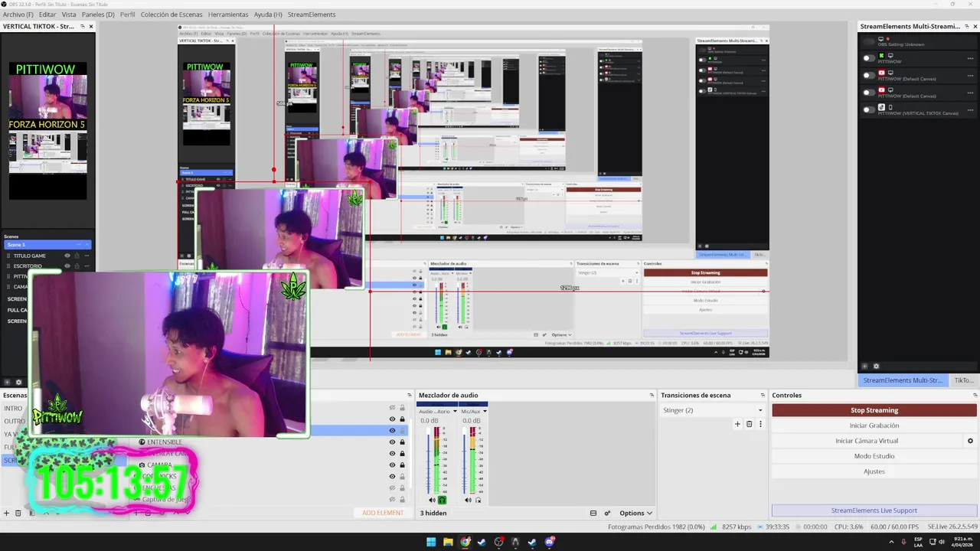Enable the TikTok VERTICAL TIKTOK Canvas toggle
Viewport: 980px width, 551px height.
[x=868, y=110]
